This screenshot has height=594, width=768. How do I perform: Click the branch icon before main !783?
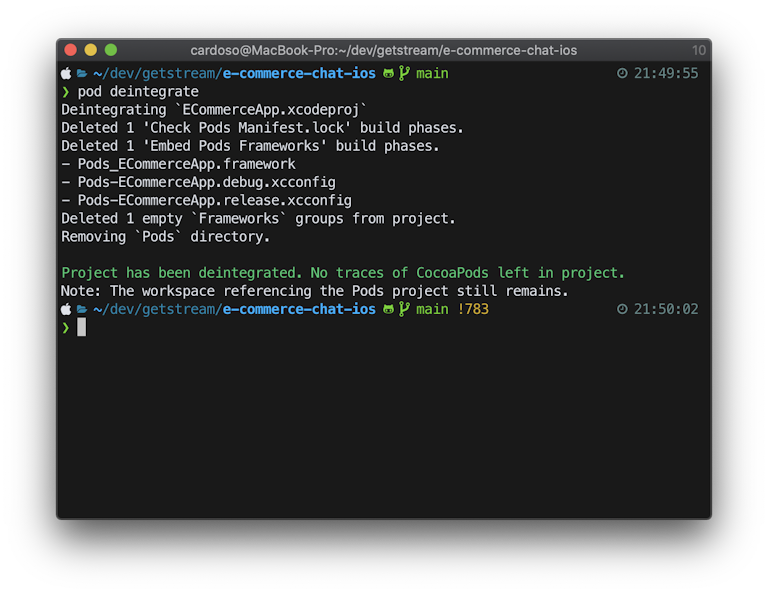(404, 309)
